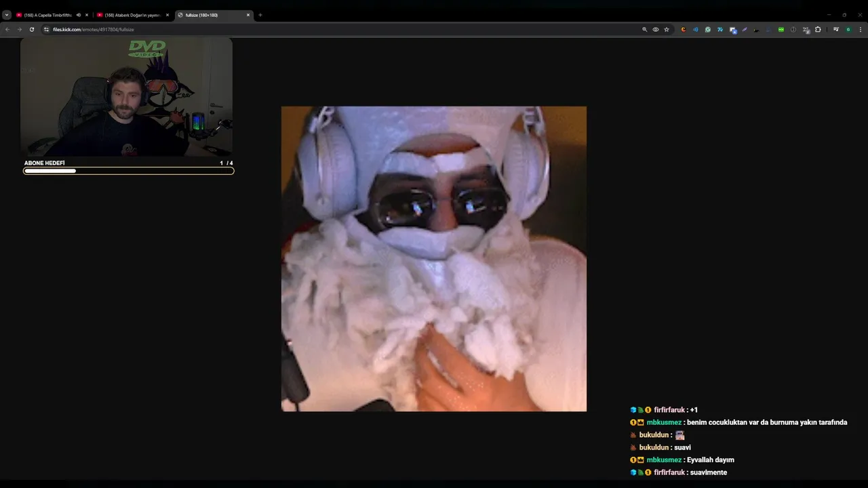Open the green G profile avatar
Viewport: 868px width, 488px height.
click(848, 30)
